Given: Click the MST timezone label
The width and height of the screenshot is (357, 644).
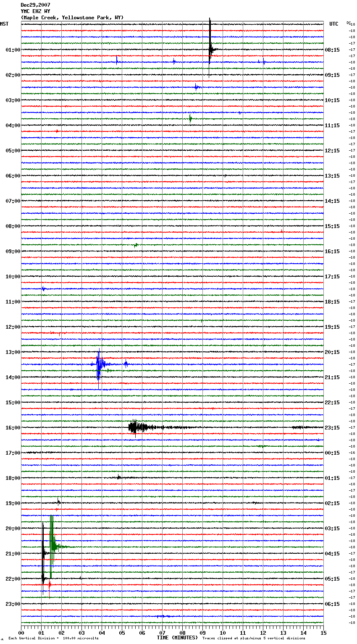Looking at the screenshot, I should (4, 24).
